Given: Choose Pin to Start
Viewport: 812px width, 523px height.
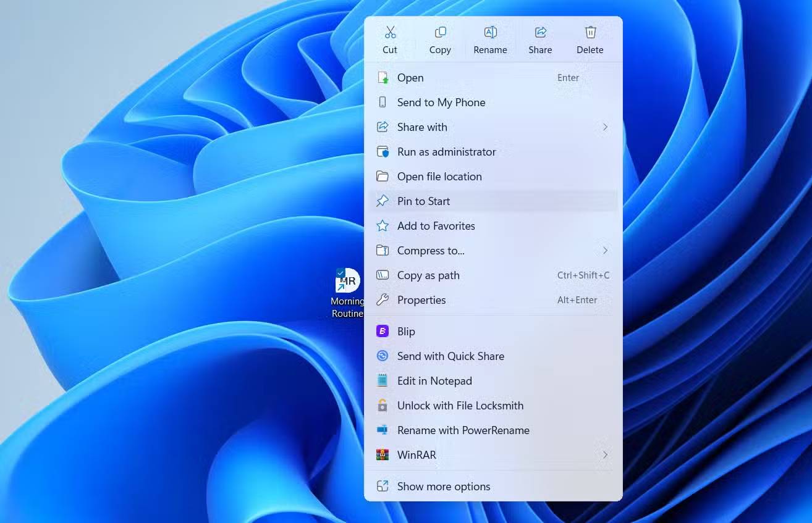Looking at the screenshot, I should pyautogui.click(x=423, y=201).
